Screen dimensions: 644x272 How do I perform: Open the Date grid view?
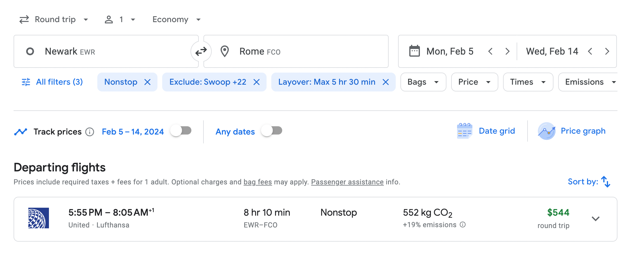click(486, 131)
